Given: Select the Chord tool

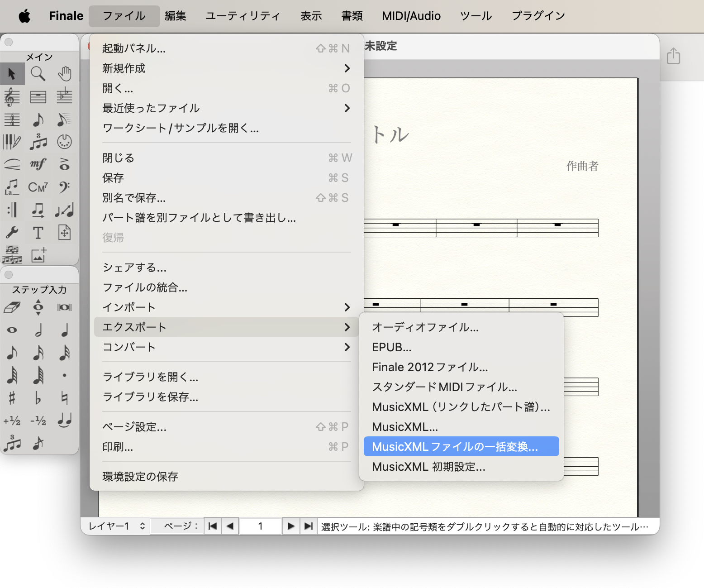Looking at the screenshot, I should pos(38,187).
